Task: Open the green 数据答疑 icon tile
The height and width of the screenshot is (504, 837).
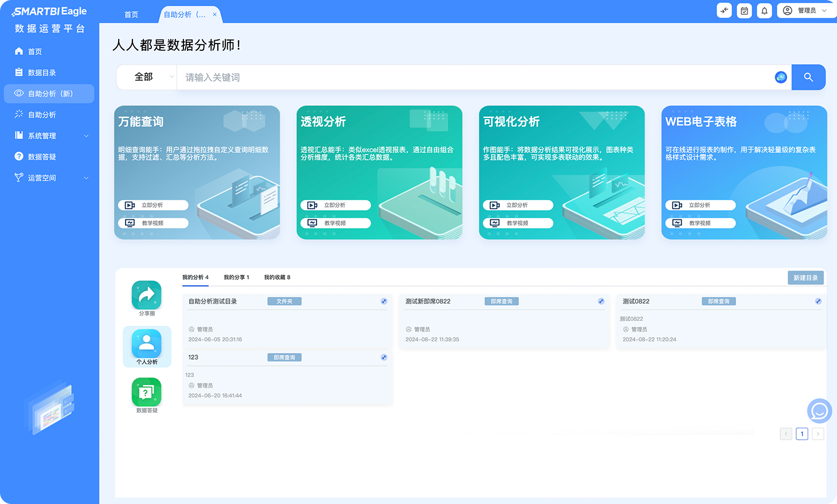Action: (x=147, y=393)
